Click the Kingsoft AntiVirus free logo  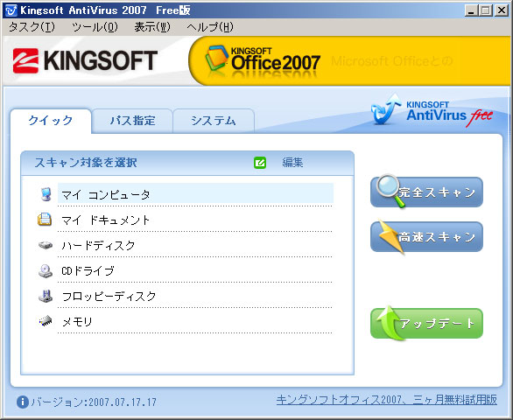(x=432, y=111)
